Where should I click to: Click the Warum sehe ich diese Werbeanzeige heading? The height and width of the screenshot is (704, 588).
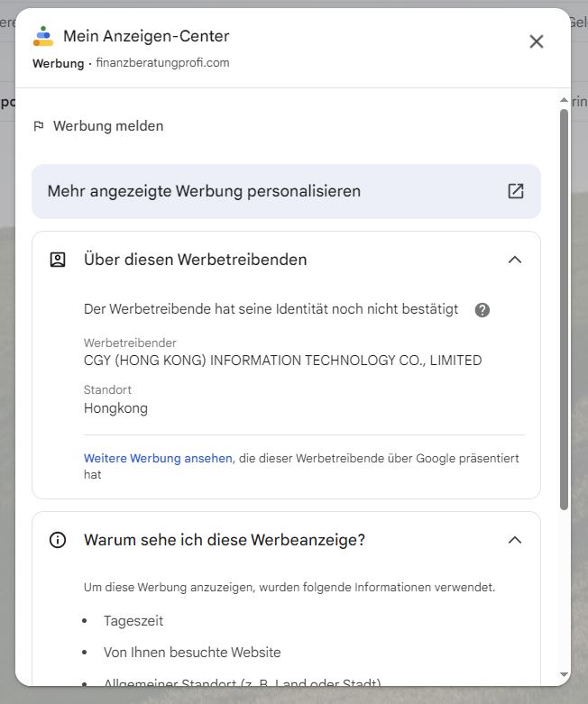coord(225,540)
